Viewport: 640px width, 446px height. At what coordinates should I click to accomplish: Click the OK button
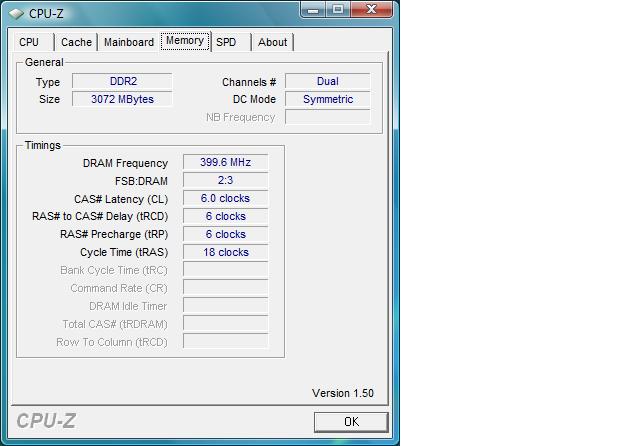(351, 422)
